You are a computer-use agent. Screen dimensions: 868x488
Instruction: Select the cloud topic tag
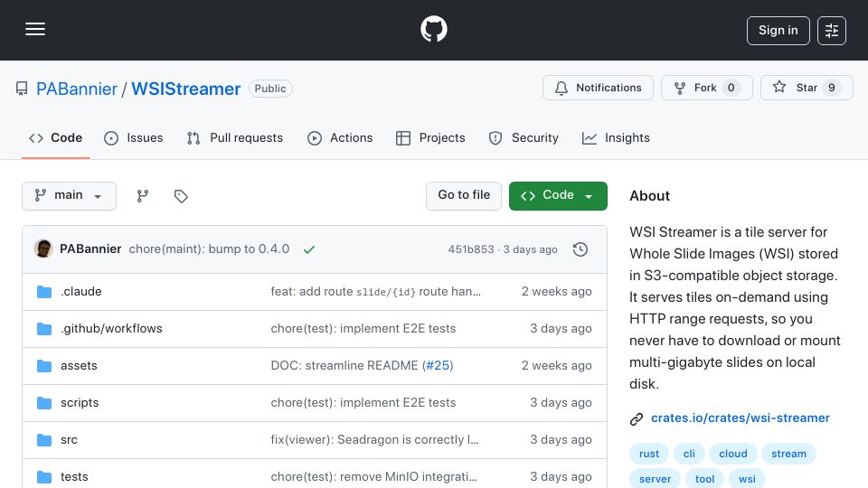point(733,454)
